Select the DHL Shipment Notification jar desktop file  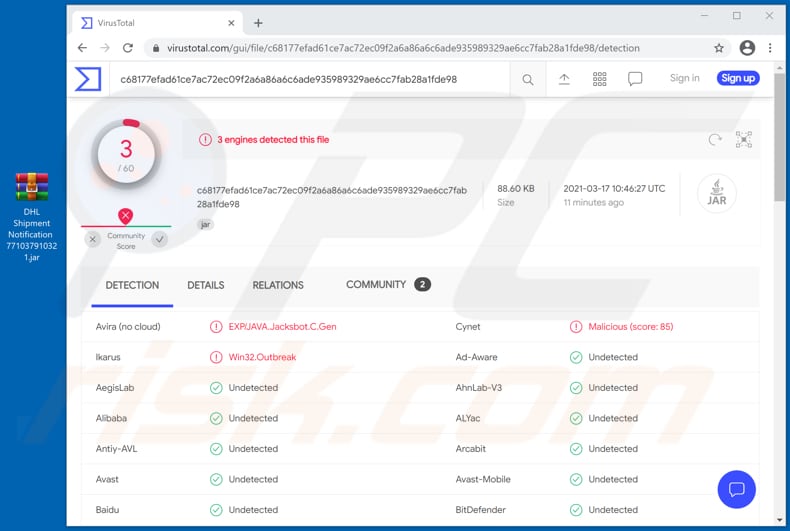pos(32,217)
